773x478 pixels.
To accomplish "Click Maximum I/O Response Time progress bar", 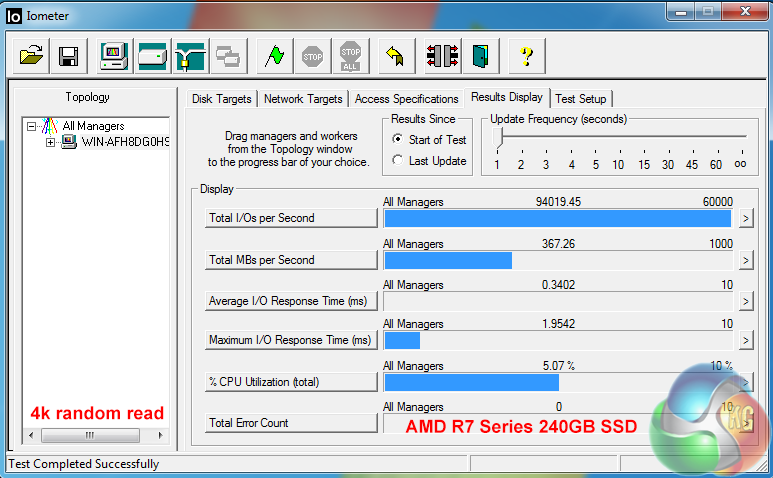I will 559,341.
